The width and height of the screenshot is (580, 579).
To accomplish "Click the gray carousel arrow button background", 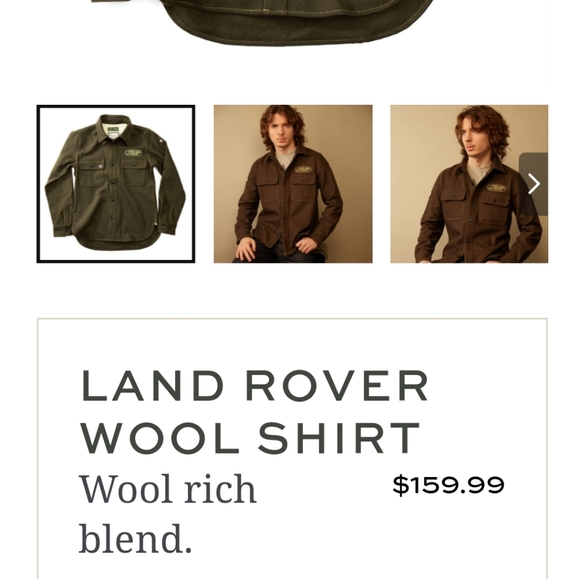I will pos(533,184).
